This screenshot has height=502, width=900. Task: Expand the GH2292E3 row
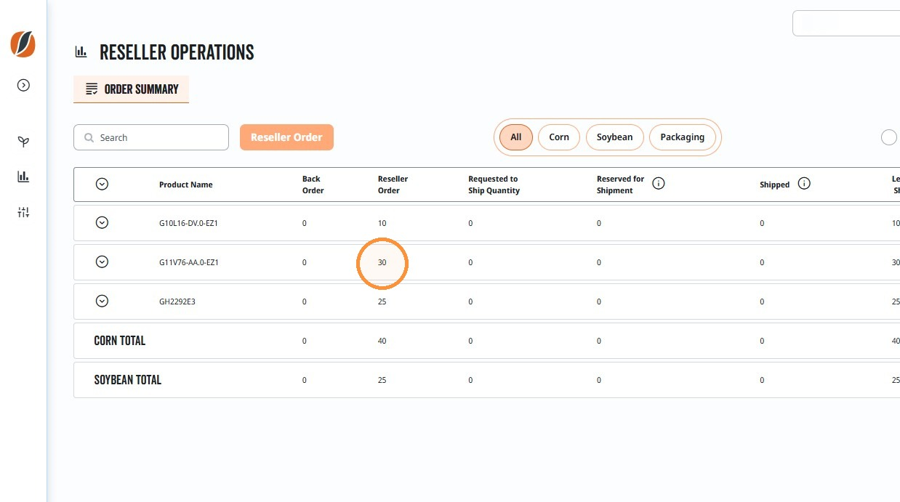tap(102, 301)
